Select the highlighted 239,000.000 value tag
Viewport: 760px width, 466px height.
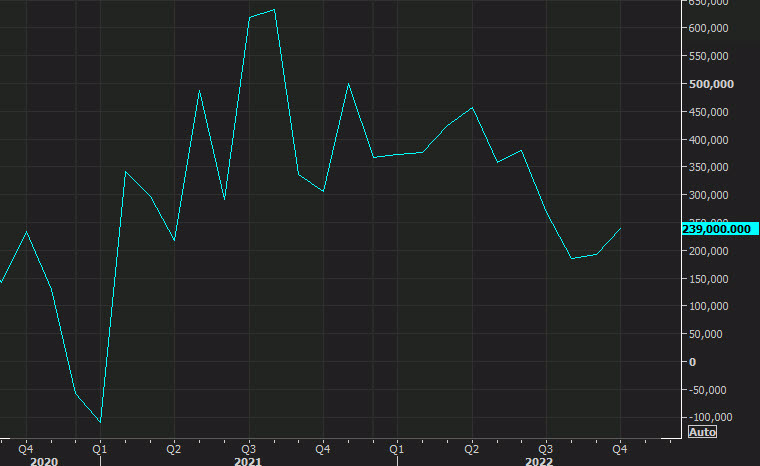pos(720,229)
